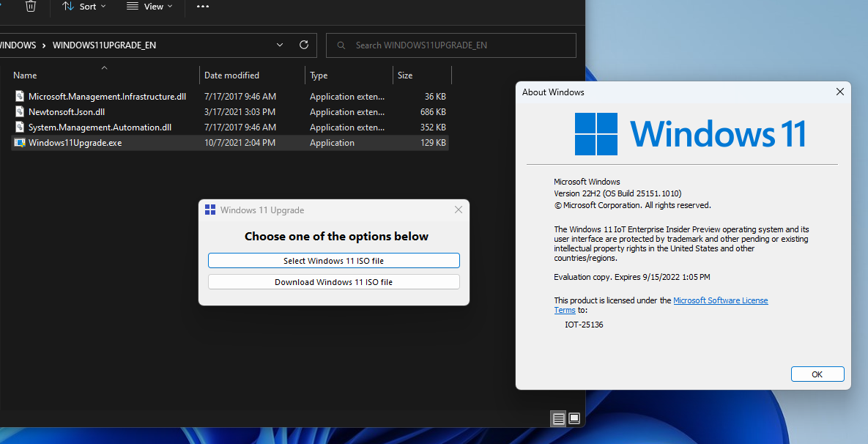This screenshot has width=868, height=444.
Task: Open the Sort menu in File Explorer
Action: 84,7
